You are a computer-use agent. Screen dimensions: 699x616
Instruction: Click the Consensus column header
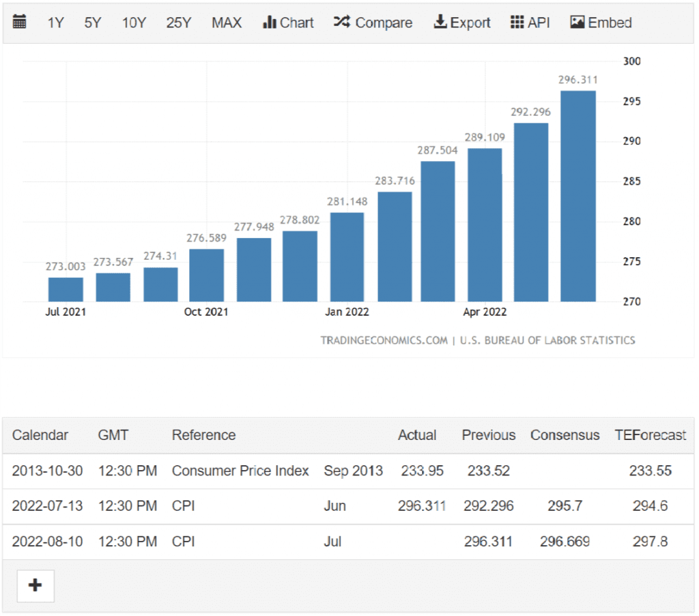click(565, 435)
